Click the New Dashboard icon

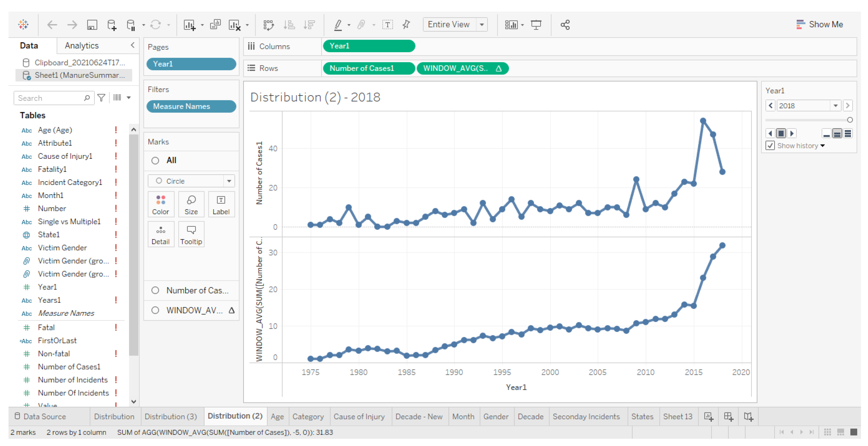(x=728, y=416)
